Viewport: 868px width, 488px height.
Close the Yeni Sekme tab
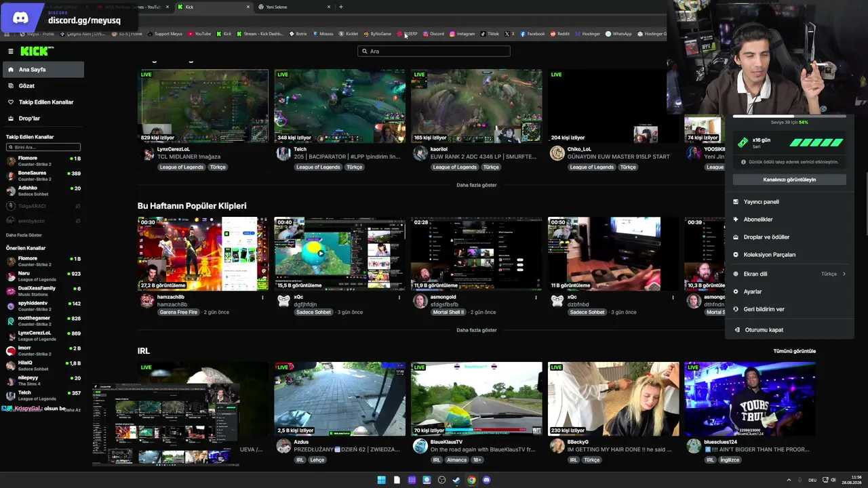(329, 7)
